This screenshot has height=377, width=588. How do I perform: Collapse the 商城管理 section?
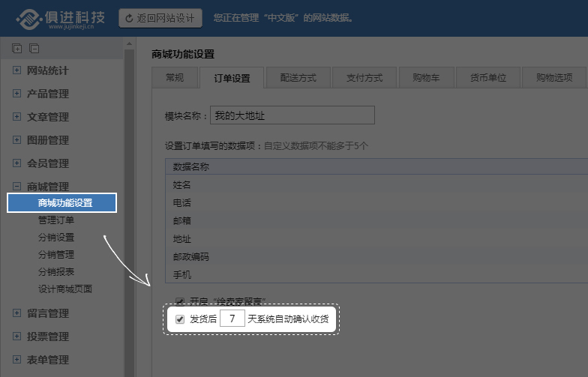(x=17, y=187)
